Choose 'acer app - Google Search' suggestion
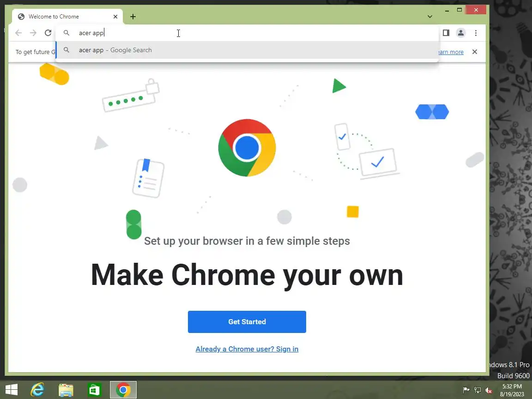 pos(248,50)
